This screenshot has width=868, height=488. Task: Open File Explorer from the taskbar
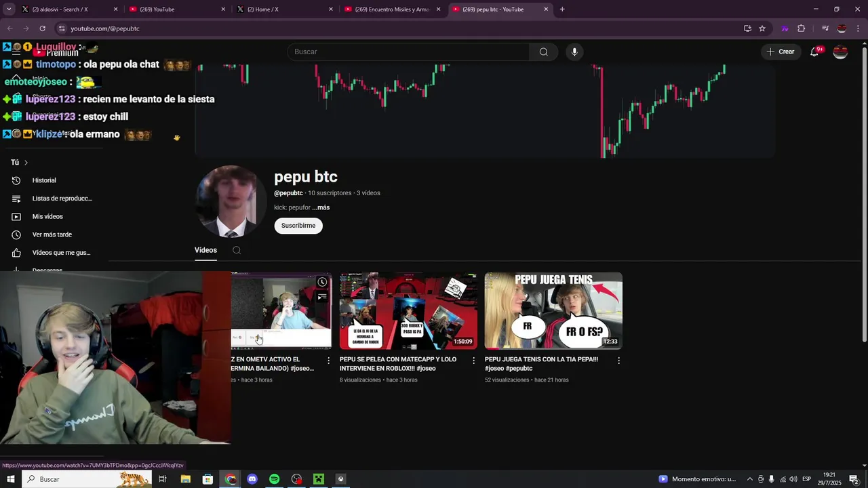(185, 479)
